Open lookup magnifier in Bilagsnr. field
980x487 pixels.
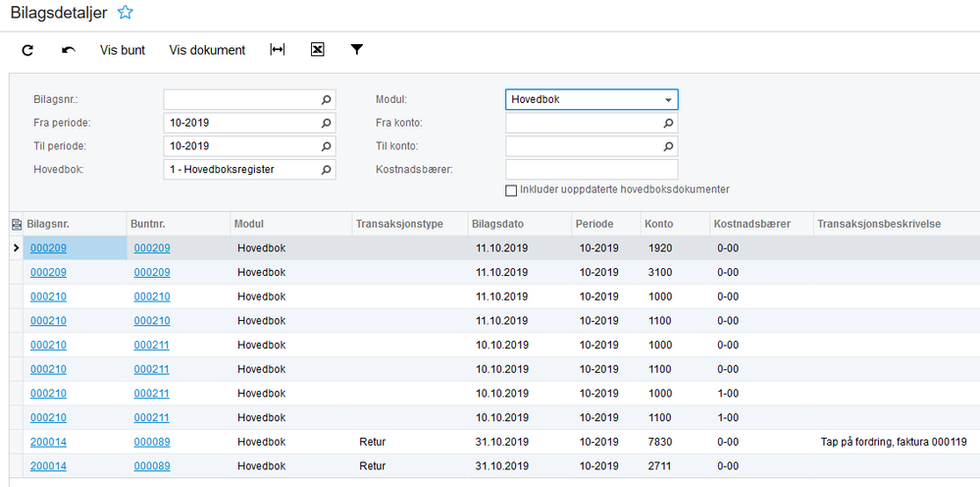[326, 99]
